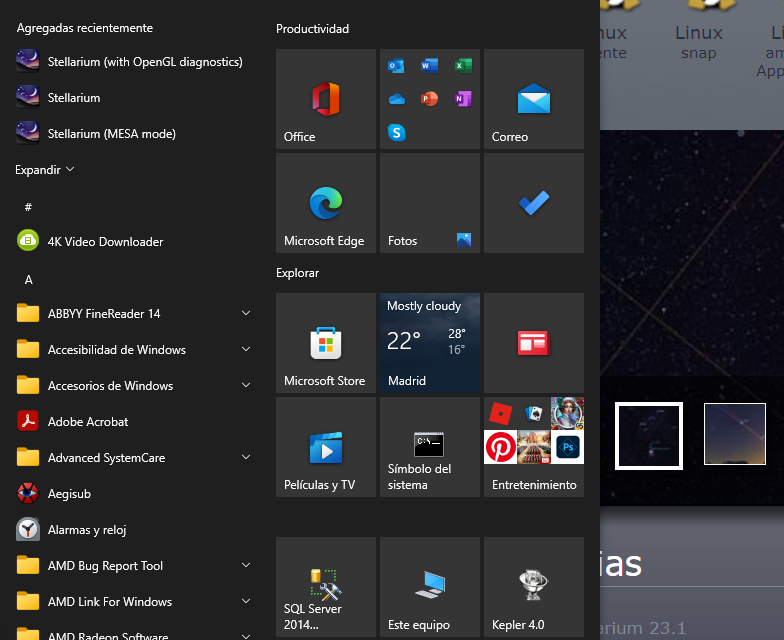The width and height of the screenshot is (784, 640).
Task: Open the SQL Server 2014 tile
Action: [326, 587]
